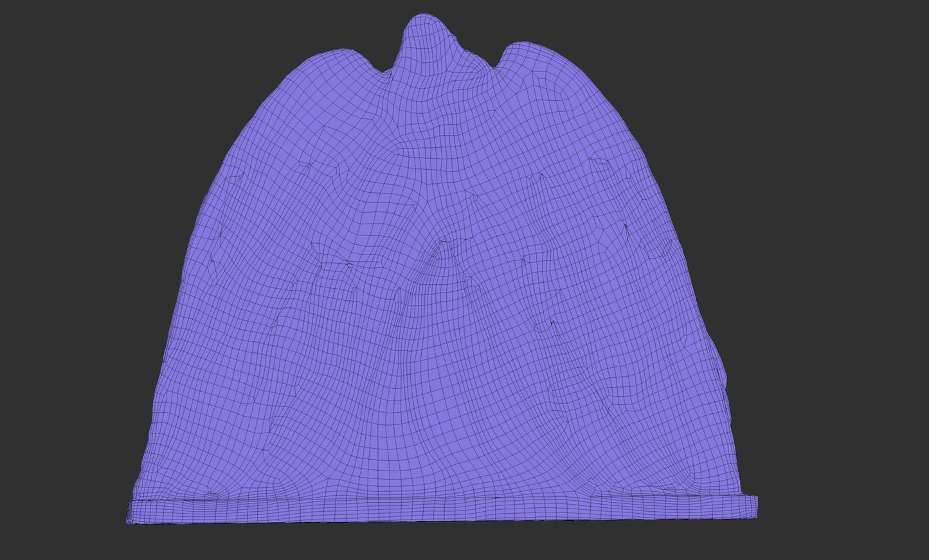Click the left end of the bottom rim band
Screen dimensions: 929x560
132,512
